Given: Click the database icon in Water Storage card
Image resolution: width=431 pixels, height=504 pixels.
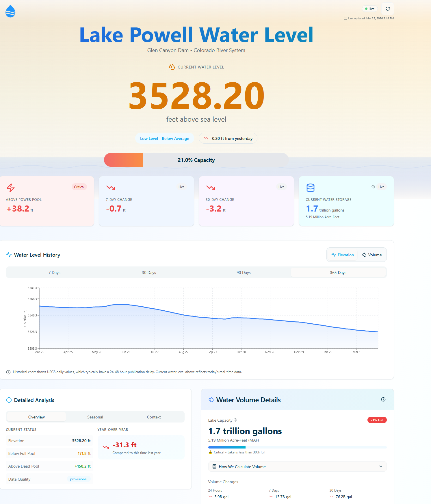Looking at the screenshot, I should [x=310, y=188].
